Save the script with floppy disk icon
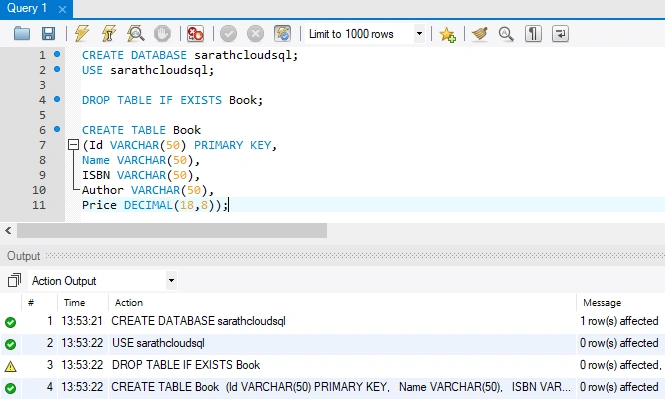This screenshot has height=402, width=665. [x=48, y=34]
